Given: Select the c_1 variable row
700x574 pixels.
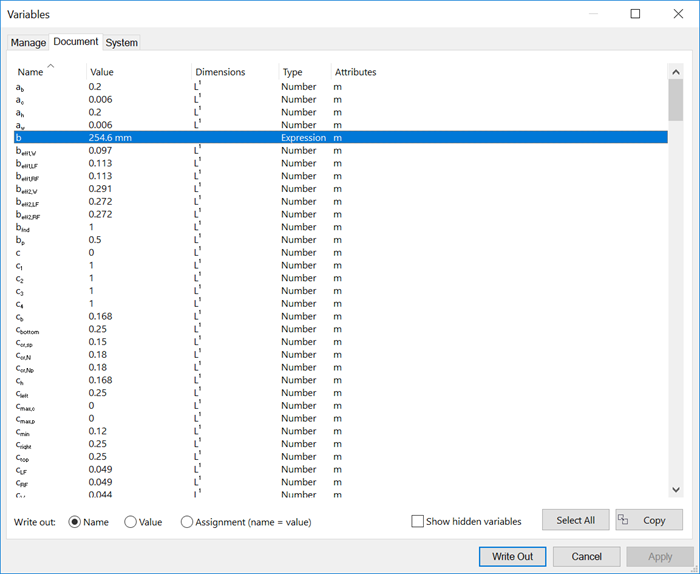Looking at the screenshot, I should tap(341, 265).
